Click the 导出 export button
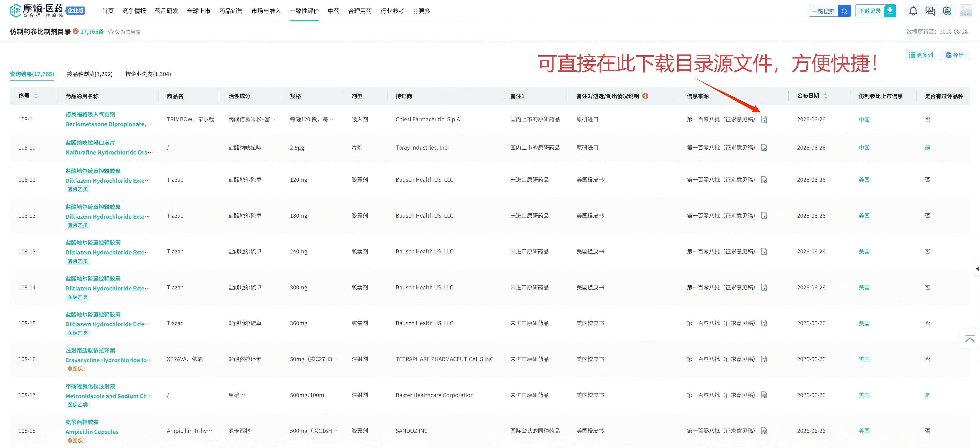This screenshot has width=980, height=448. (955, 55)
